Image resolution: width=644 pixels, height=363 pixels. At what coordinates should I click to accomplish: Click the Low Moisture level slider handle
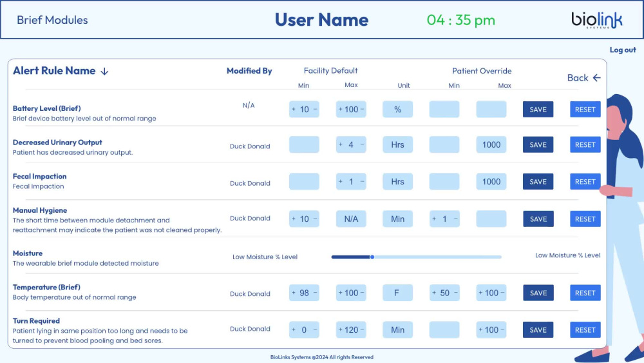[372, 257]
